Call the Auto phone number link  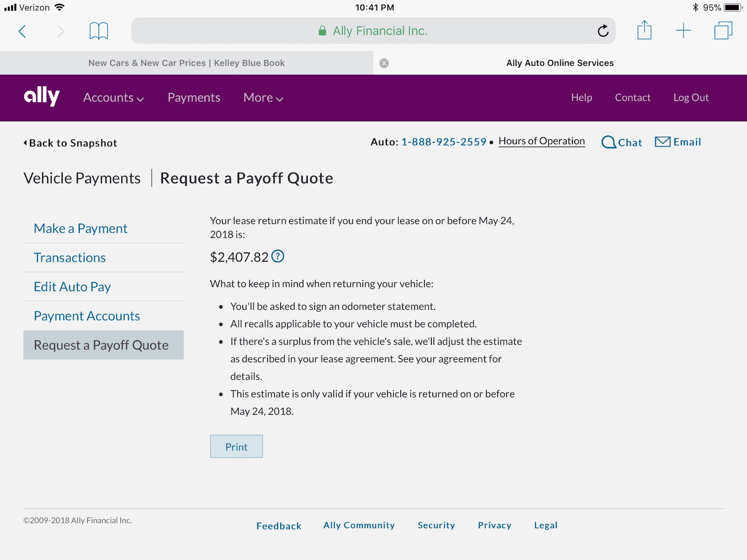pos(444,142)
